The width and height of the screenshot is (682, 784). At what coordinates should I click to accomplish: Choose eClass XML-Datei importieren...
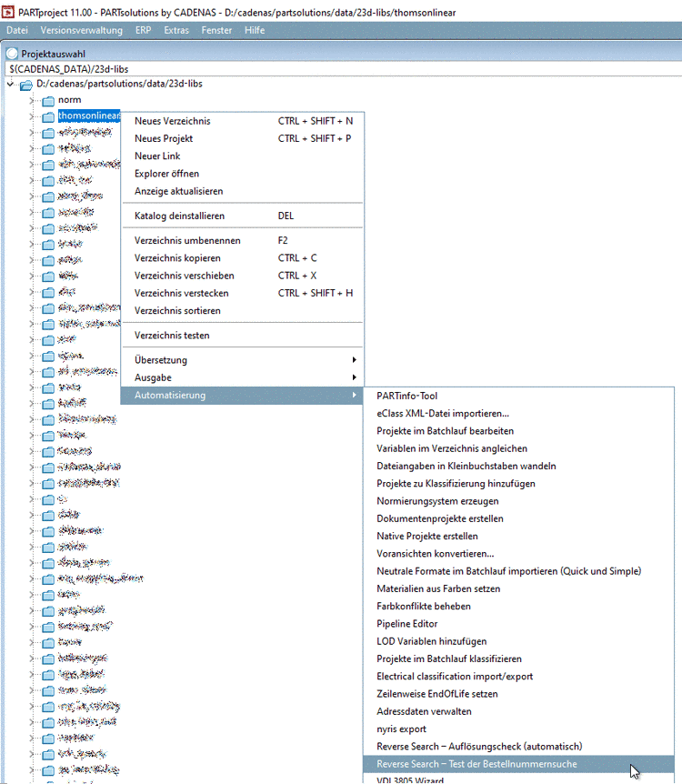coord(518,414)
